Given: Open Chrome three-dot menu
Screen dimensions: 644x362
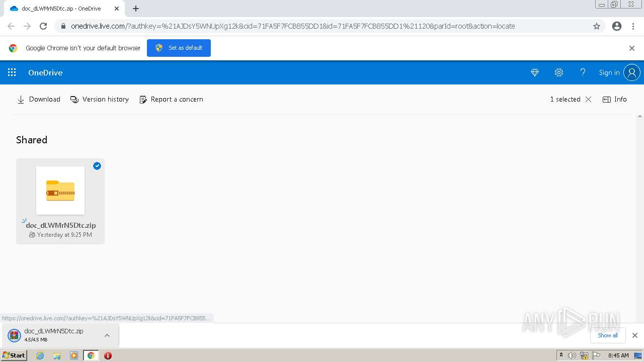Looking at the screenshot, I should click(633, 26).
